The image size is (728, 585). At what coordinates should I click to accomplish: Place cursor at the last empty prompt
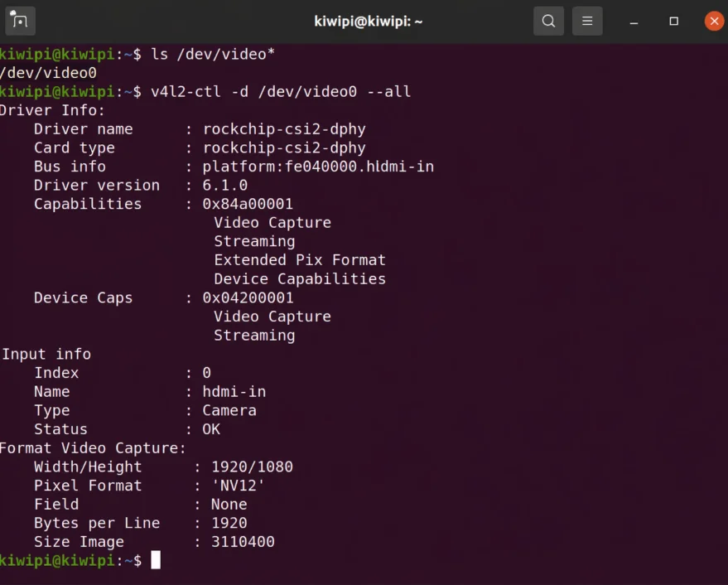[x=156, y=561]
